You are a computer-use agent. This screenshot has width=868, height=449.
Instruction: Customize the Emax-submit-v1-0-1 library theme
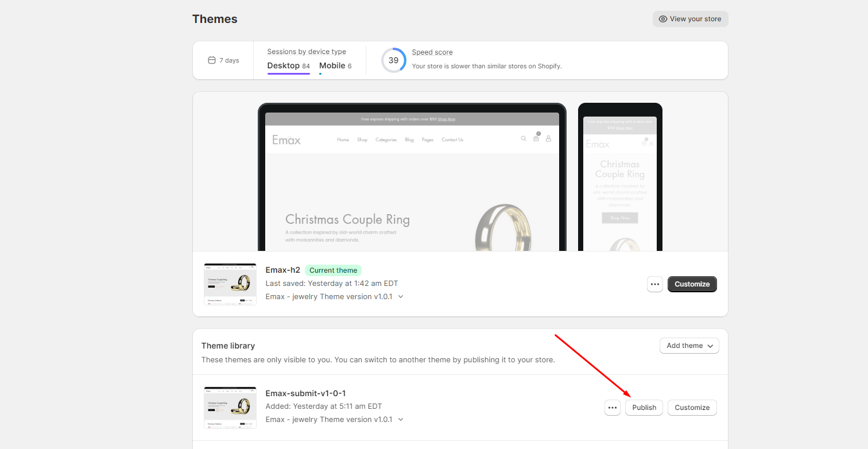tap(692, 408)
